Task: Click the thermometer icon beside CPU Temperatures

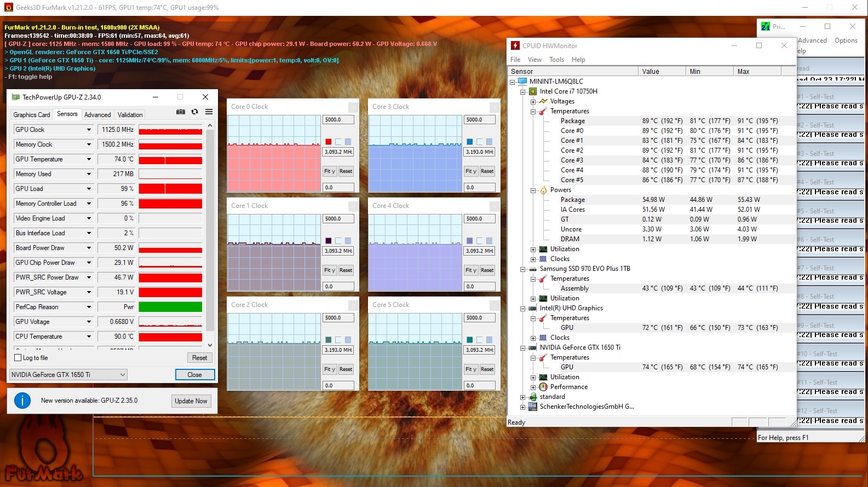Action: [543, 111]
